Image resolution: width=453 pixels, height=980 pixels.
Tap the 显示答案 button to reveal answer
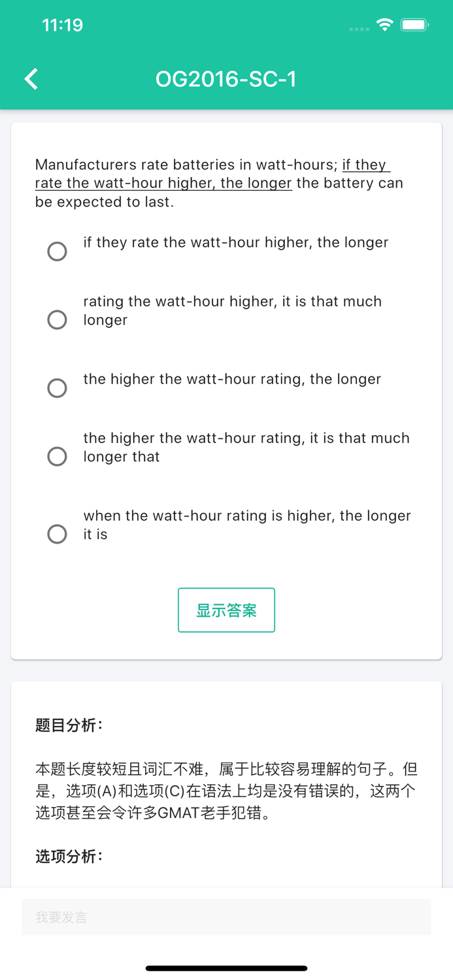pyautogui.click(x=226, y=610)
